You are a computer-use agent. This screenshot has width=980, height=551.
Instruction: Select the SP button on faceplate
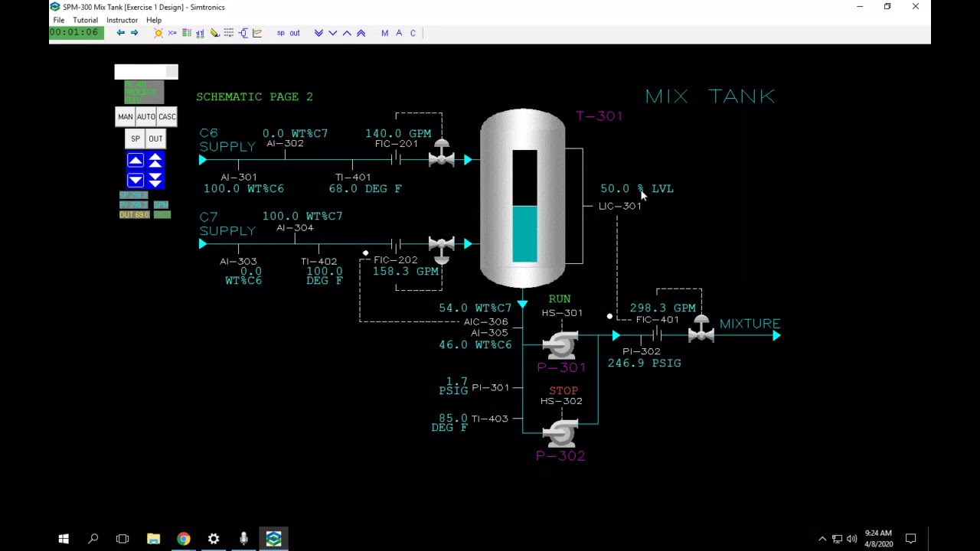click(x=136, y=139)
